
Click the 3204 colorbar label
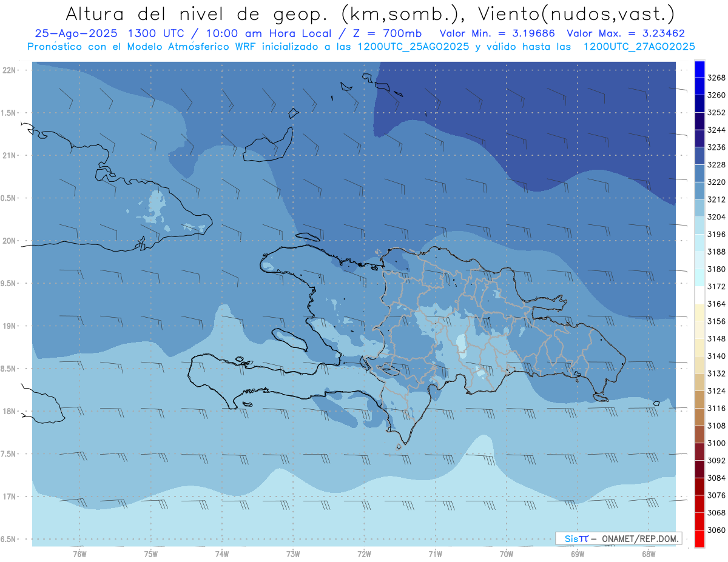716,217
